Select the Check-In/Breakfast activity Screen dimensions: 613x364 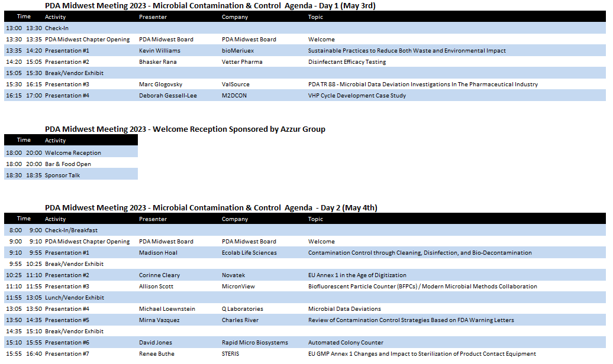71,230
